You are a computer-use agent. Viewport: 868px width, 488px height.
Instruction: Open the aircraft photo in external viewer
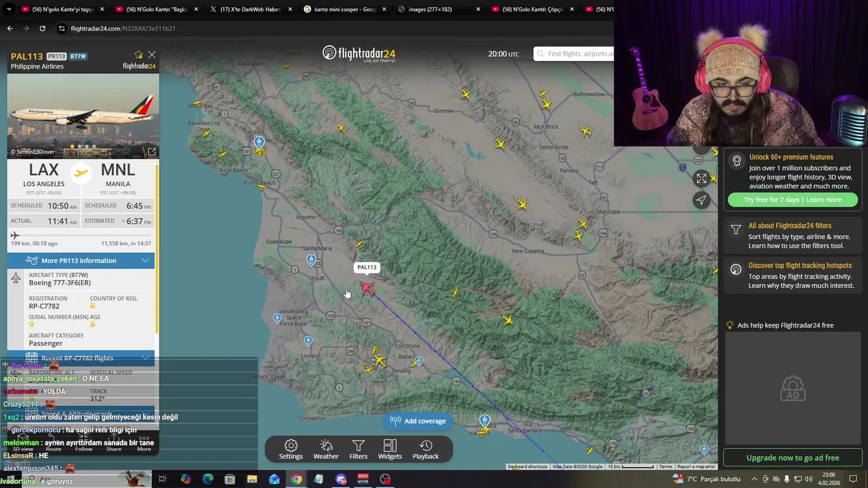click(152, 152)
